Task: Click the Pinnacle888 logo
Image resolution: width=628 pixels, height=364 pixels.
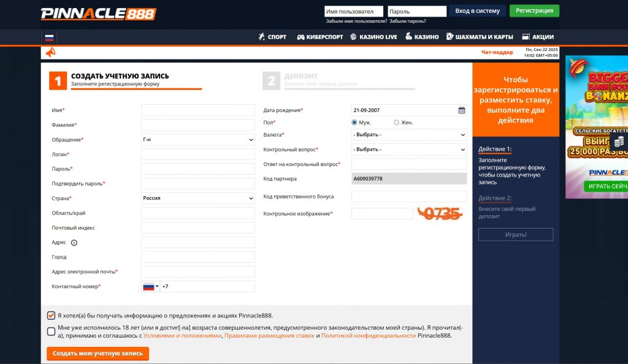Action: (x=98, y=13)
